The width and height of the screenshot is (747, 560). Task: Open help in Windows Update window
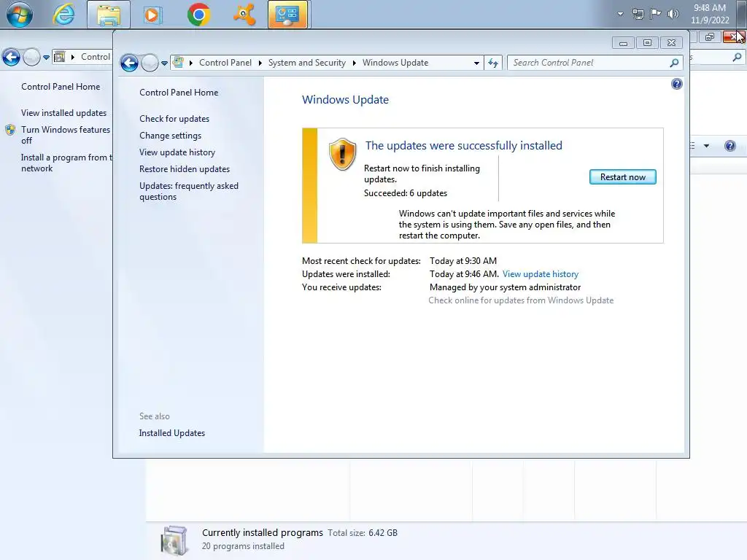[x=676, y=85]
